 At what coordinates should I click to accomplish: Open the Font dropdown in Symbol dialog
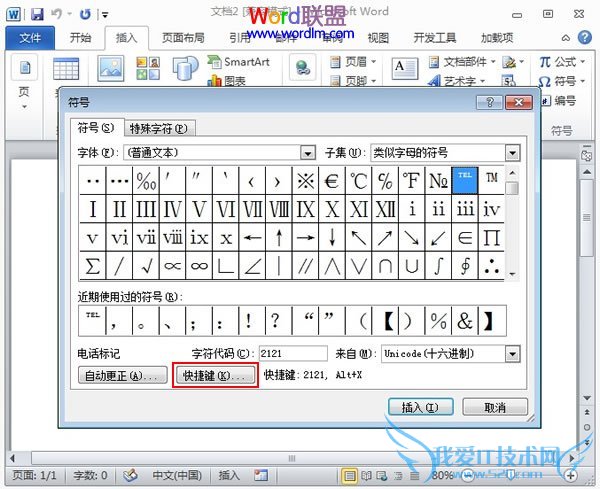click(x=308, y=153)
